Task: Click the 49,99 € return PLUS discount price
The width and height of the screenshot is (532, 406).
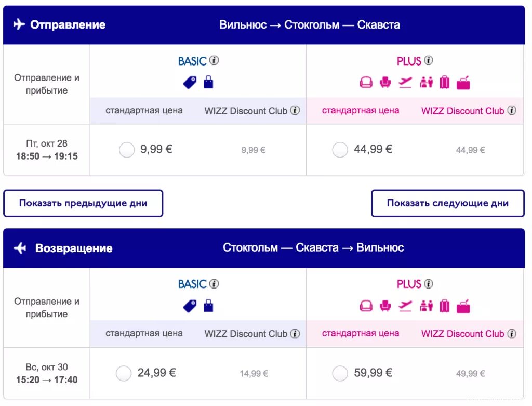Action: tap(470, 374)
